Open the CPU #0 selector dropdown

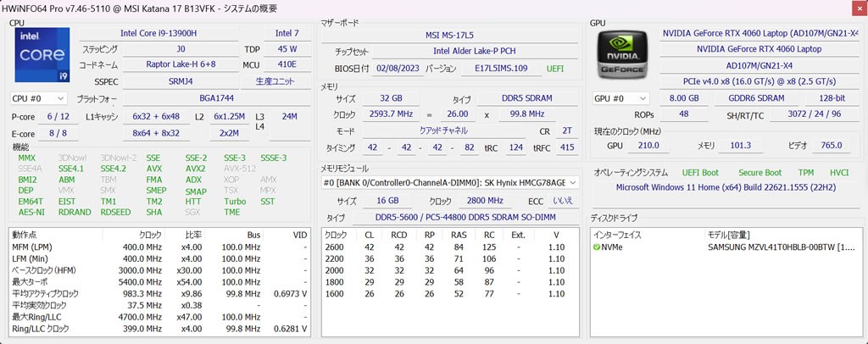coord(37,98)
